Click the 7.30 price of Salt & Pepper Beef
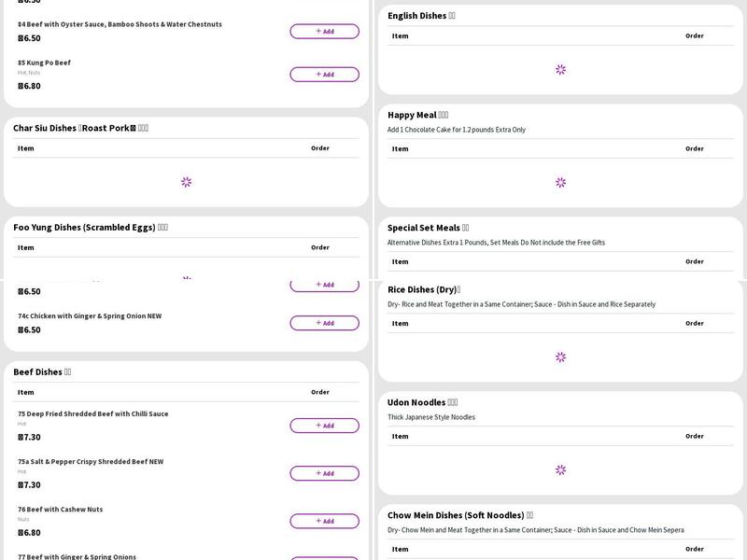 pos(30,484)
